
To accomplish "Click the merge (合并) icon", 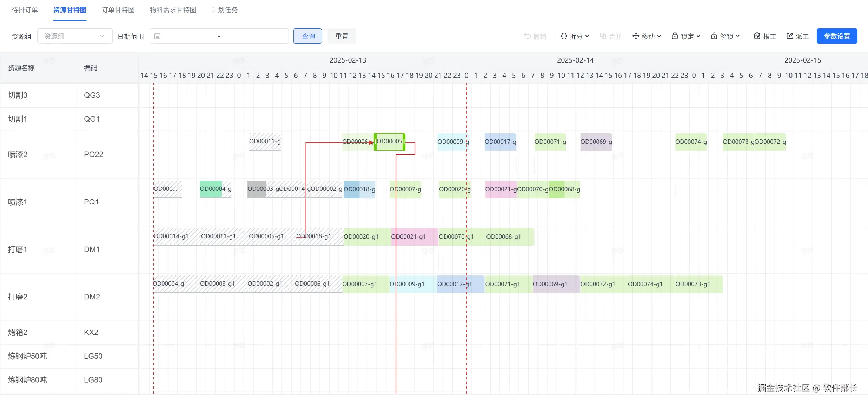I will (603, 36).
